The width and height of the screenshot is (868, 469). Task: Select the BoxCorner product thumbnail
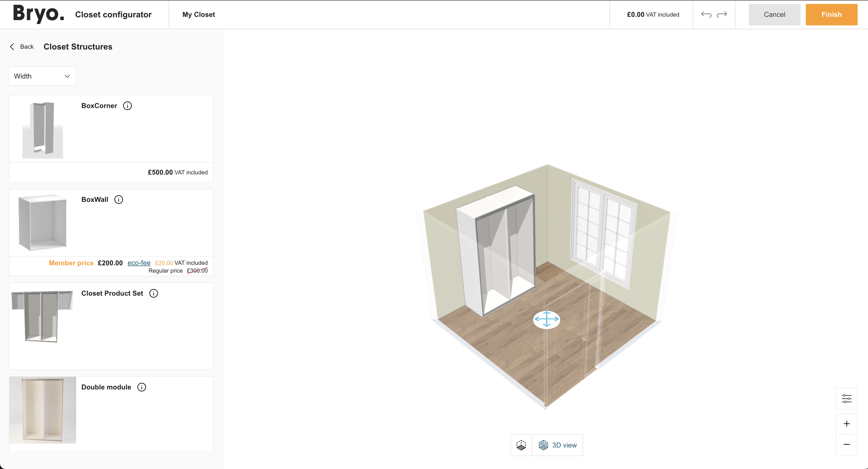(x=43, y=129)
